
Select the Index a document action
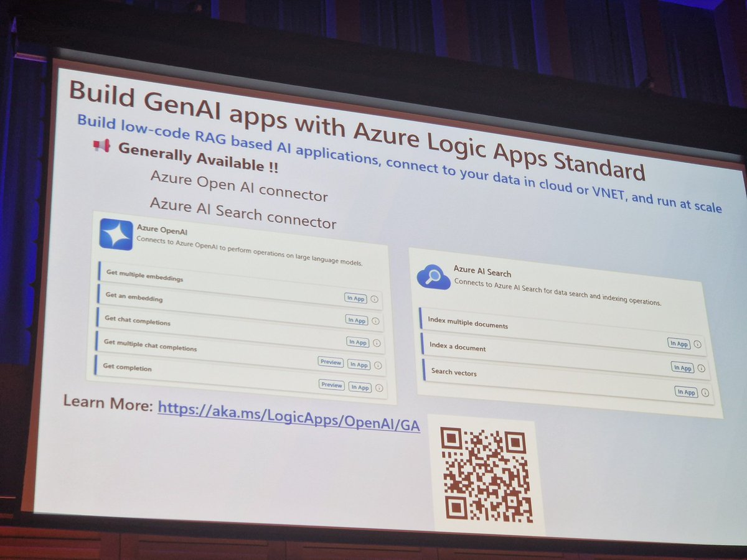(565, 357)
